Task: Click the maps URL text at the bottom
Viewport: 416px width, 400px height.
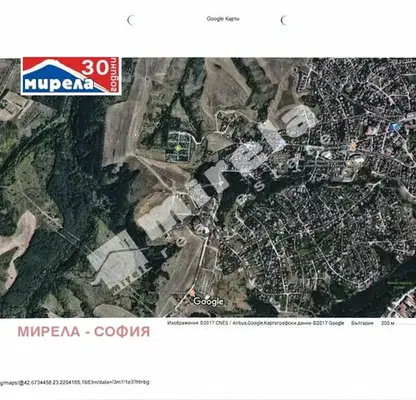Action: point(75,382)
